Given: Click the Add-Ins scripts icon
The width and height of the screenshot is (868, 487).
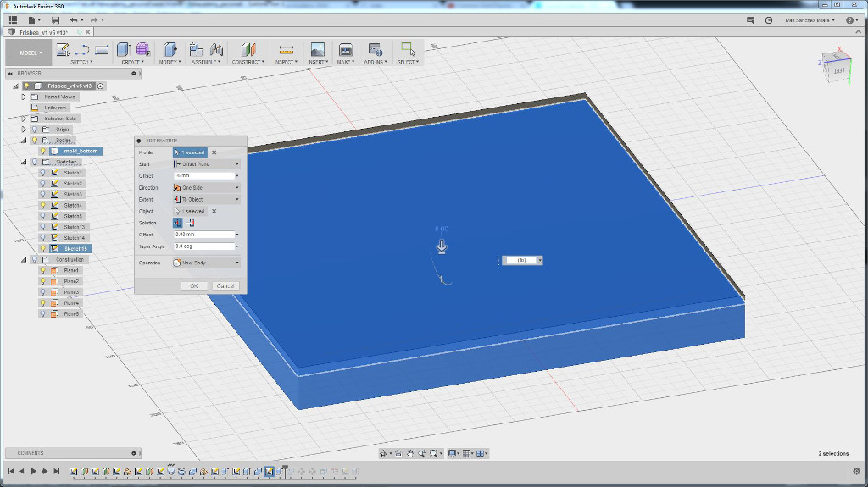Looking at the screenshot, I should coord(376,50).
